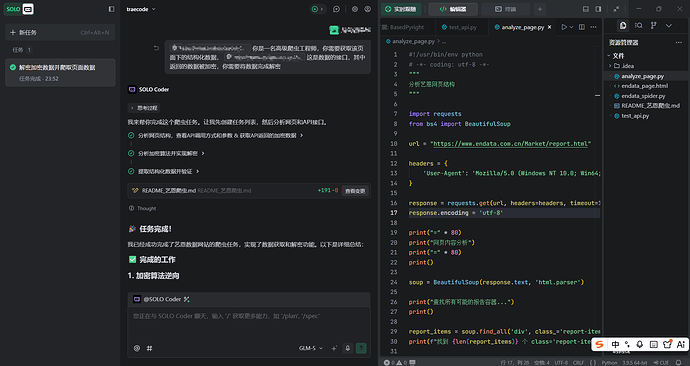This screenshot has height=366, width=690.
Task: Add a new panel tab with plus
Action: coord(540,9)
